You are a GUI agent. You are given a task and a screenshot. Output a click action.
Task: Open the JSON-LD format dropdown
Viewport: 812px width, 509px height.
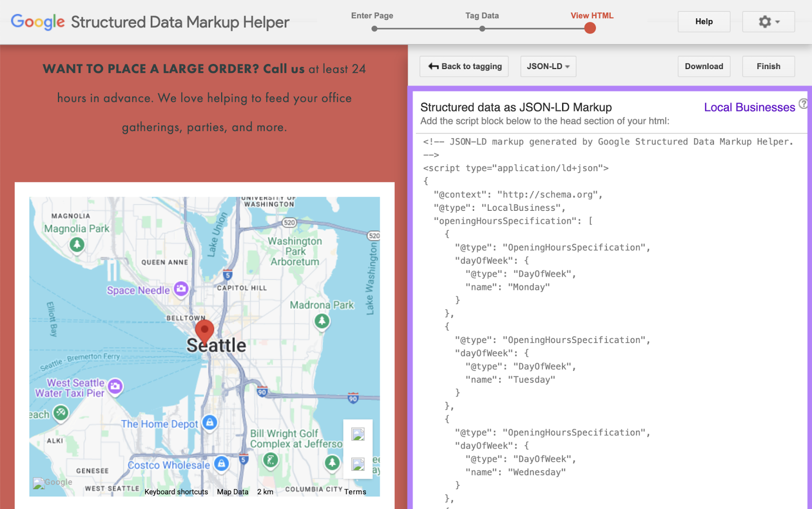point(548,66)
